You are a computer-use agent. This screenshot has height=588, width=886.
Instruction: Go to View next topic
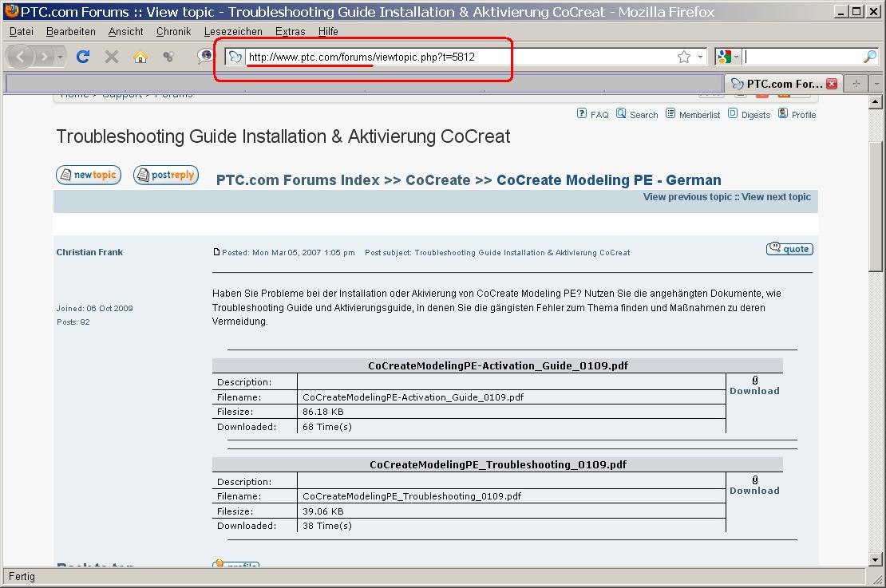(x=776, y=197)
